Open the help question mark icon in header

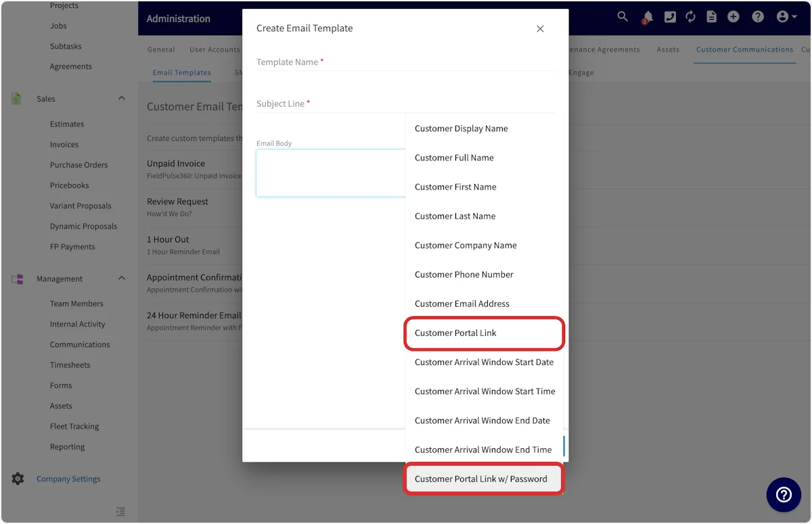click(x=758, y=17)
